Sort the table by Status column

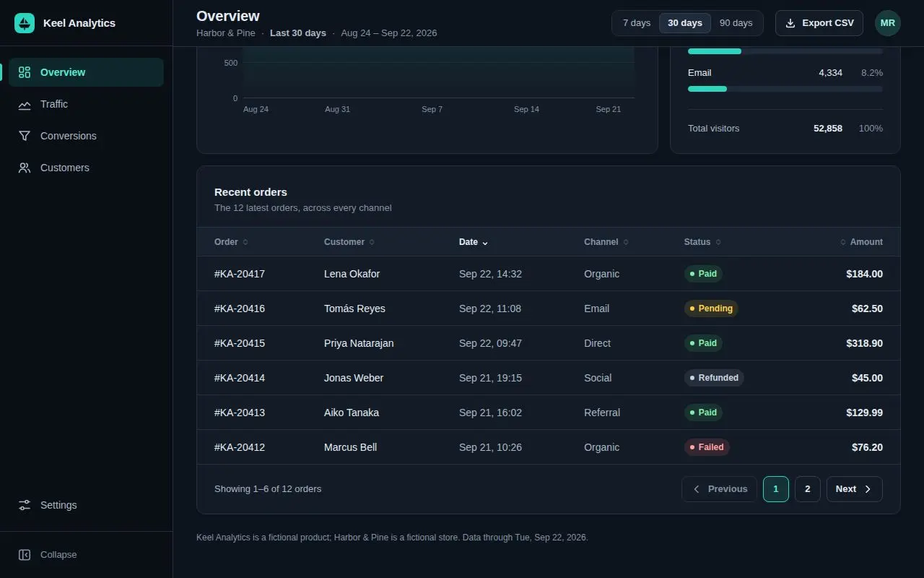[702, 242]
